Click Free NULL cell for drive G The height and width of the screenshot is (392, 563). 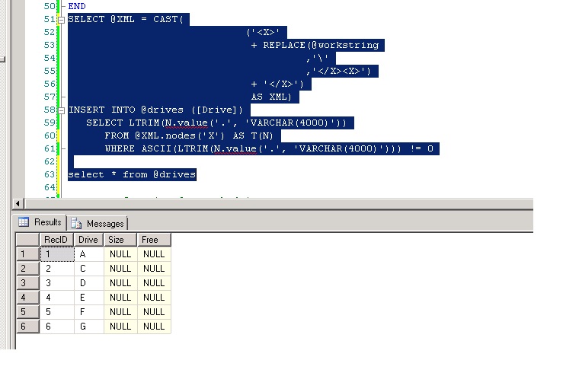[155, 327]
